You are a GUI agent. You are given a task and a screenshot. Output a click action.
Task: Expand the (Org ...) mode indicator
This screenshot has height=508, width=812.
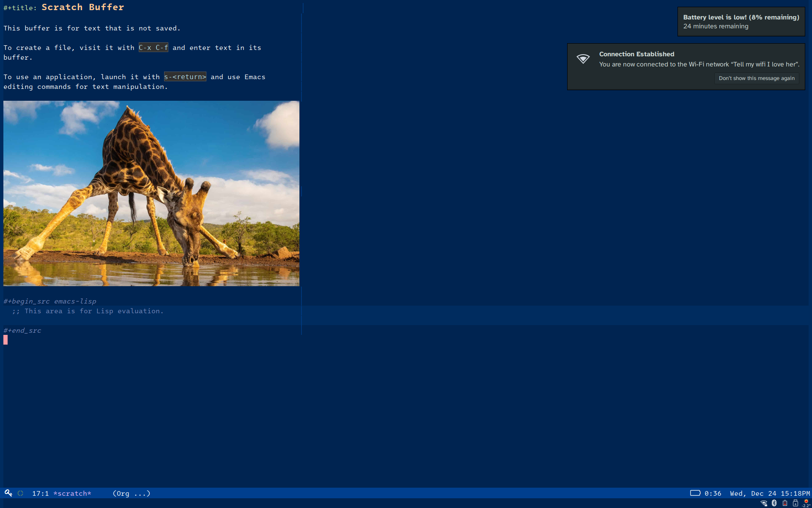click(132, 494)
